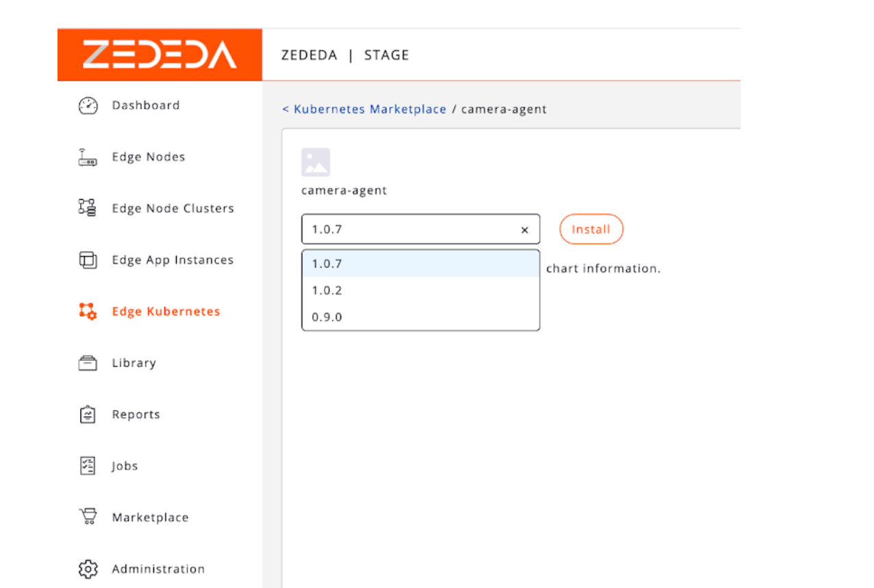Viewport: 874px width, 588px height.
Task: Click the Administration gear icon
Action: coord(88,569)
